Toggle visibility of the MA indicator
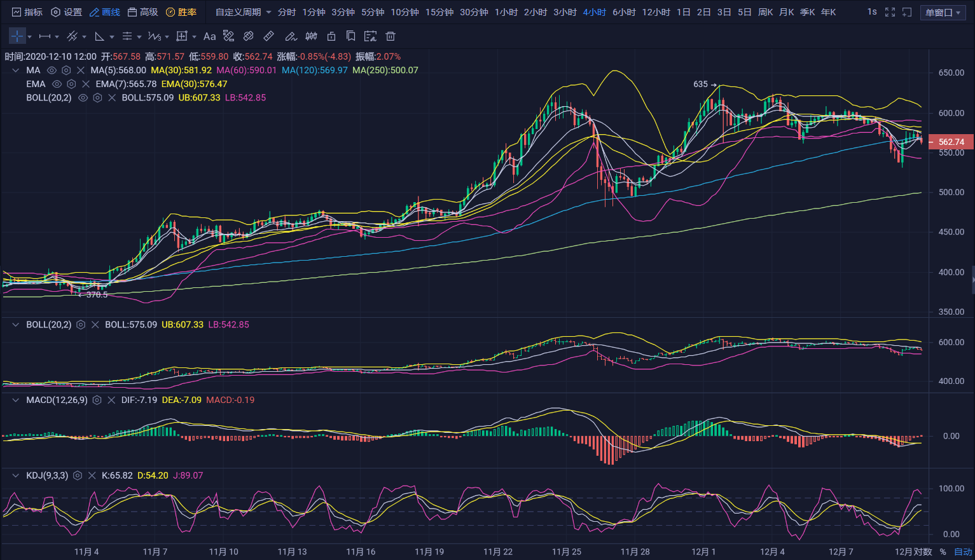This screenshot has height=560, width=975. [x=52, y=71]
